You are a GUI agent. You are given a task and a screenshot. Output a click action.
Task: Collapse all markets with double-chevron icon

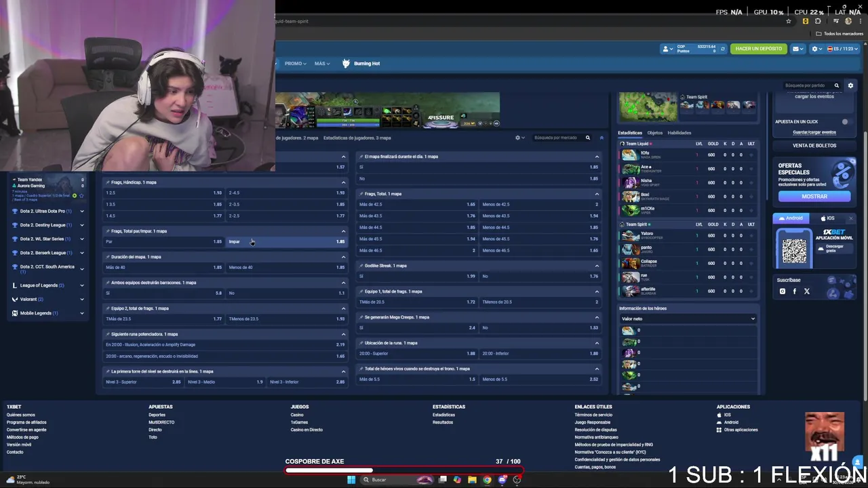[x=601, y=138]
